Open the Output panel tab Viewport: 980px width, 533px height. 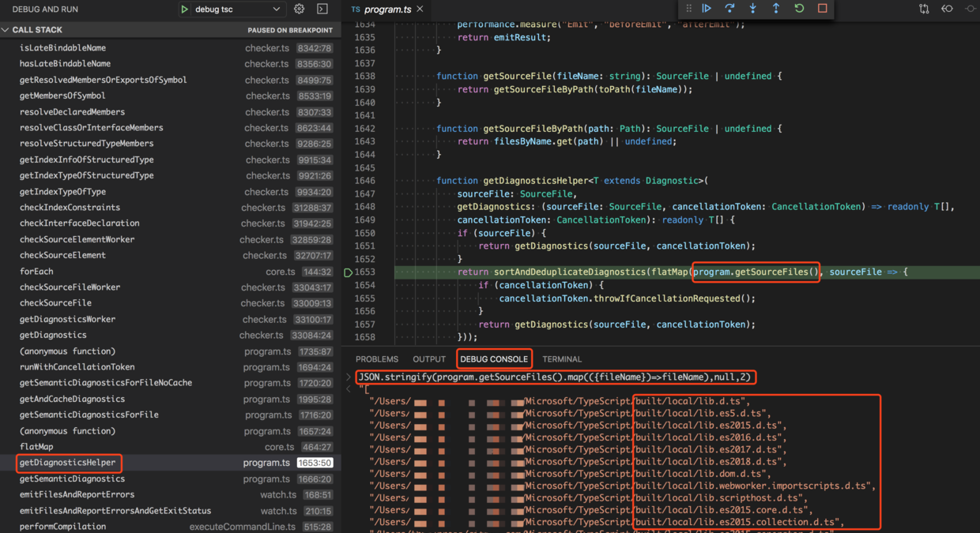coord(429,359)
